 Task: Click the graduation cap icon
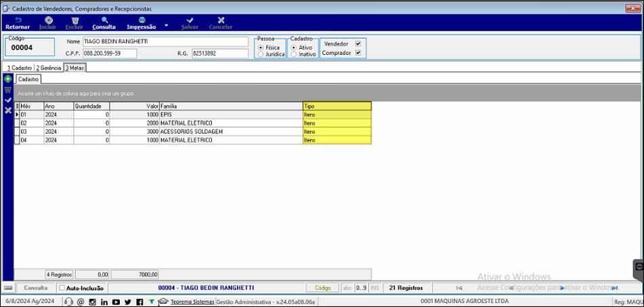click(x=163, y=302)
